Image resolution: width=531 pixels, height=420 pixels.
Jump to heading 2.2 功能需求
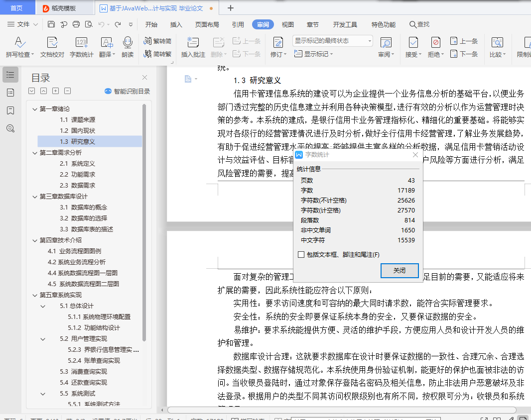tap(78, 175)
